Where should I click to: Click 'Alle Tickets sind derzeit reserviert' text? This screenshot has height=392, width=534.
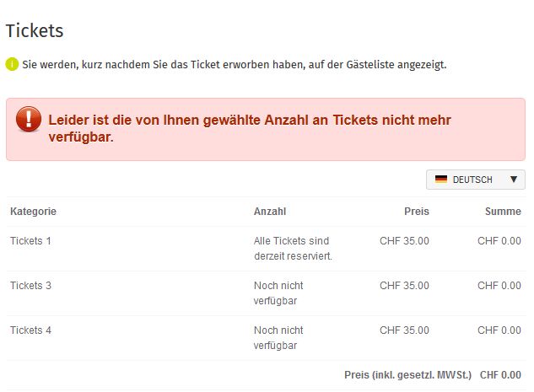click(293, 249)
